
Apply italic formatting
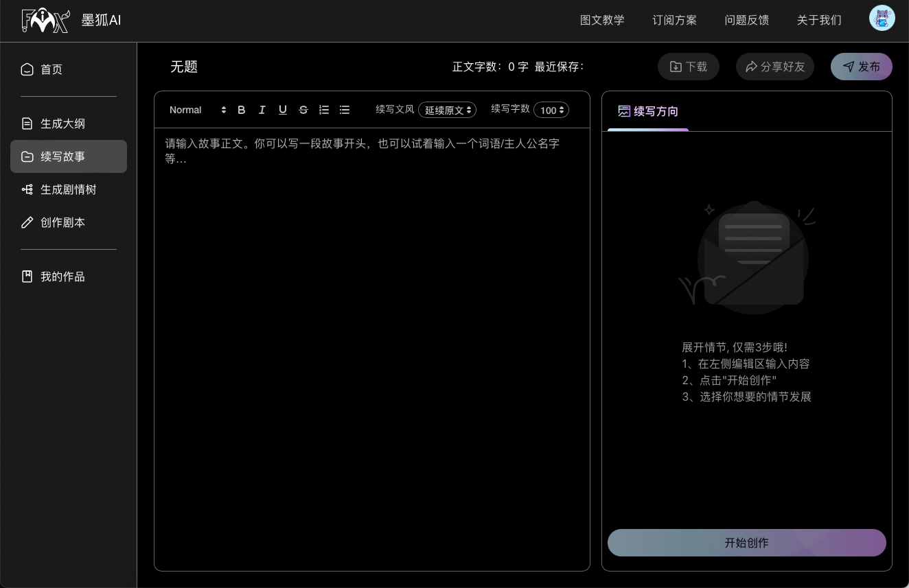[x=262, y=110]
